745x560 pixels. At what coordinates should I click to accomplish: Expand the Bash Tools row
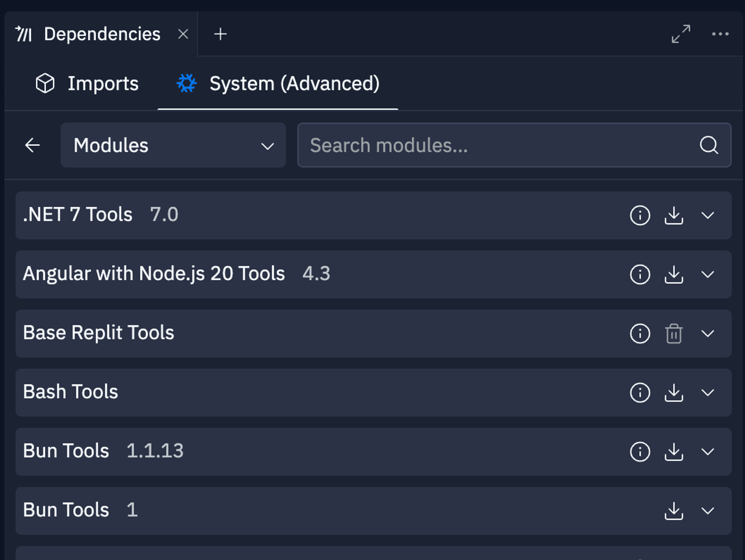(708, 392)
